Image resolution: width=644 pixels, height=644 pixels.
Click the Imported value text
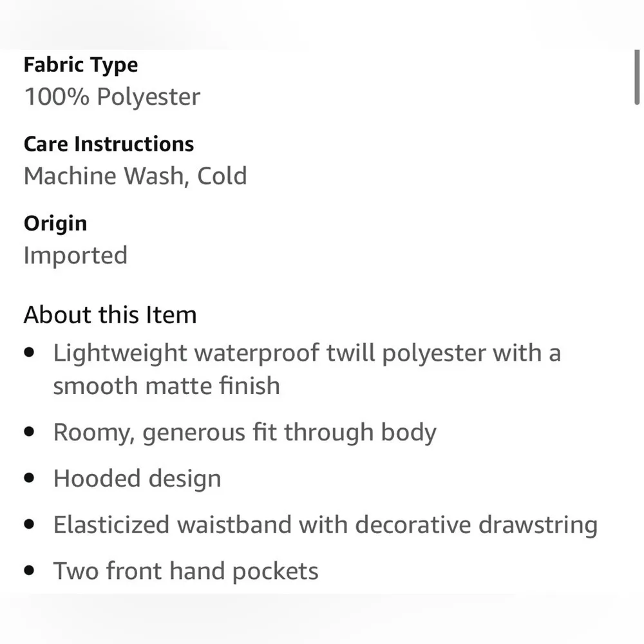[x=75, y=255]
